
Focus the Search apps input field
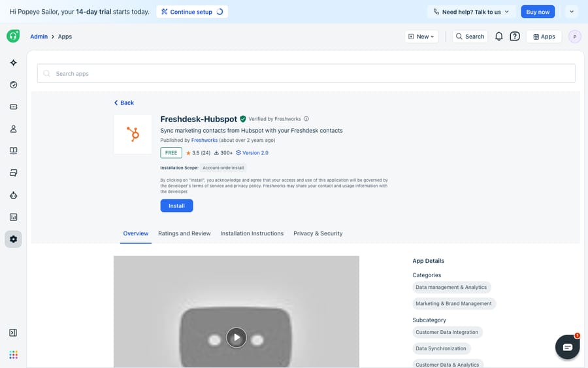click(306, 73)
